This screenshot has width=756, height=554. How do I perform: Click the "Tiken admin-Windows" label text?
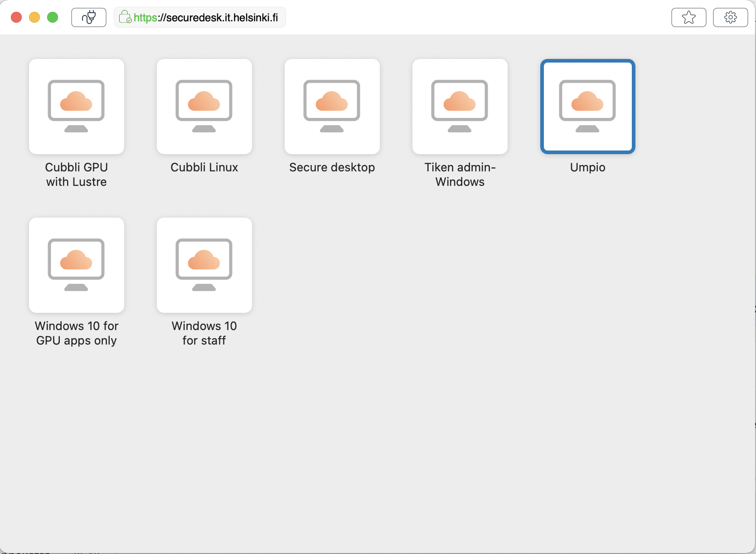[460, 175]
